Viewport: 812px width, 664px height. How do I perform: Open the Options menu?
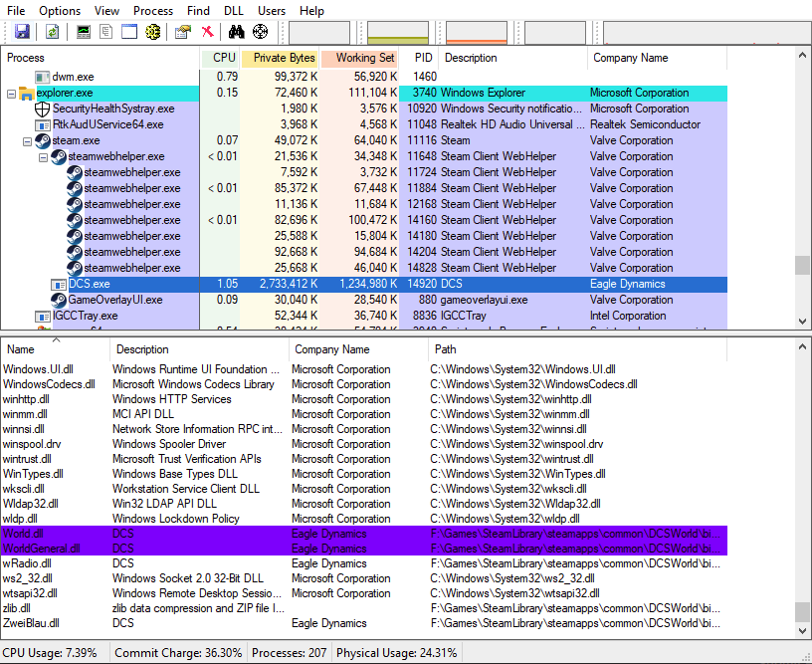[x=60, y=11]
